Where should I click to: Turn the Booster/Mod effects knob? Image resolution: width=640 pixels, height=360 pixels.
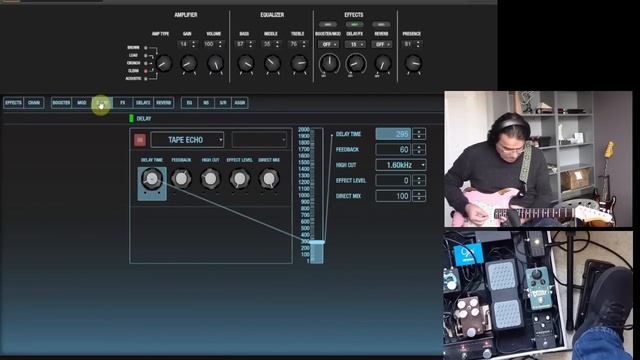point(329,64)
